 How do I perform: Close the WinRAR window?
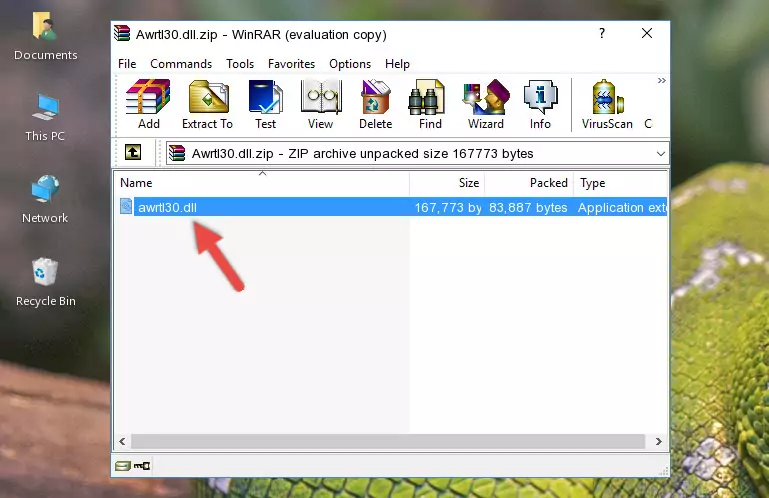pyautogui.click(x=647, y=33)
